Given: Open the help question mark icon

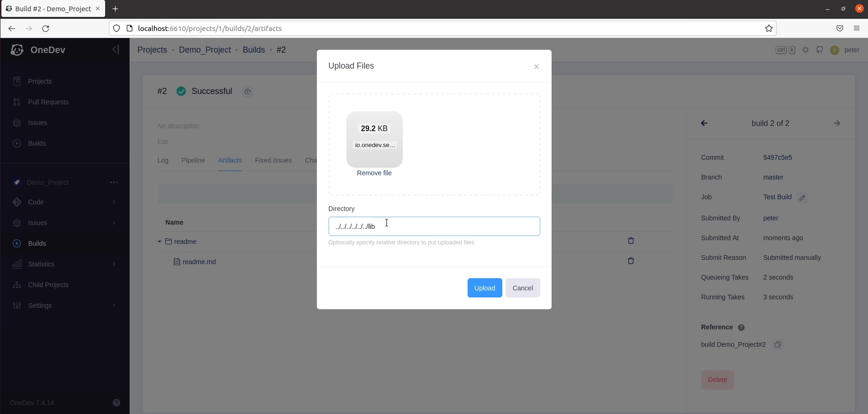Looking at the screenshot, I should [x=116, y=403].
